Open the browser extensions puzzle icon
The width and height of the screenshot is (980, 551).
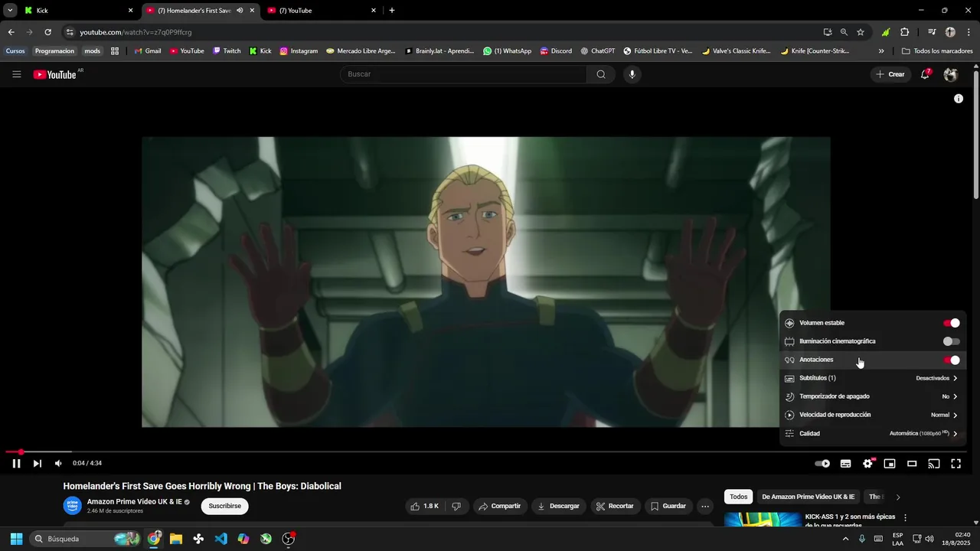point(905,32)
